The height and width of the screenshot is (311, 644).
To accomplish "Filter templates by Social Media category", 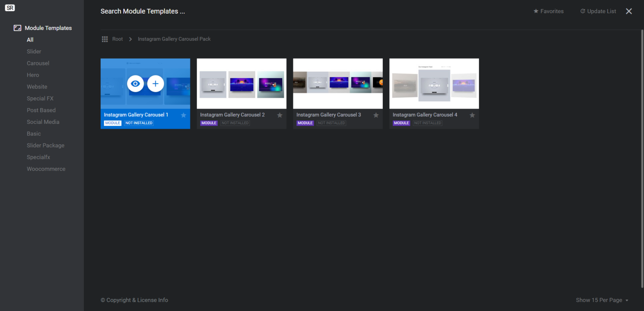I will [43, 122].
